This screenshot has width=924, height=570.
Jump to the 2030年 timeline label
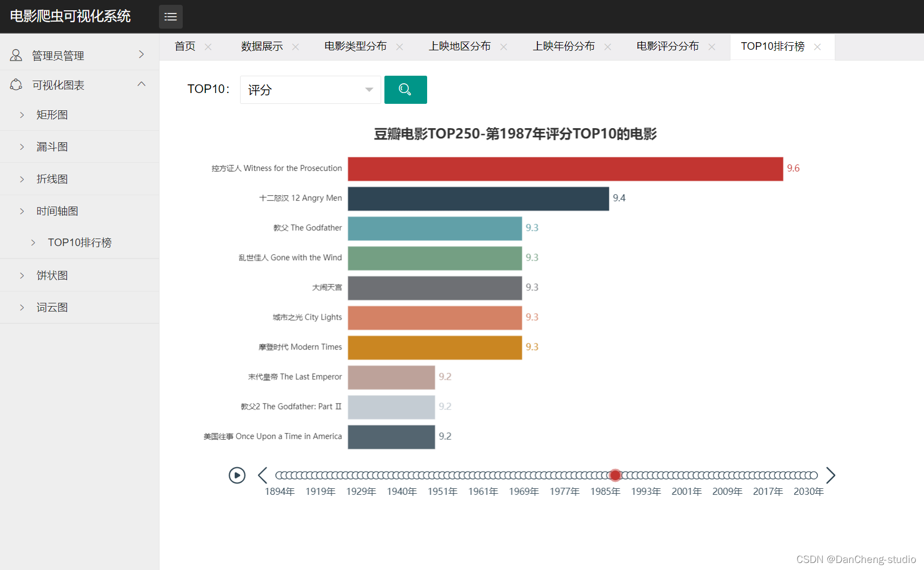coord(809,492)
